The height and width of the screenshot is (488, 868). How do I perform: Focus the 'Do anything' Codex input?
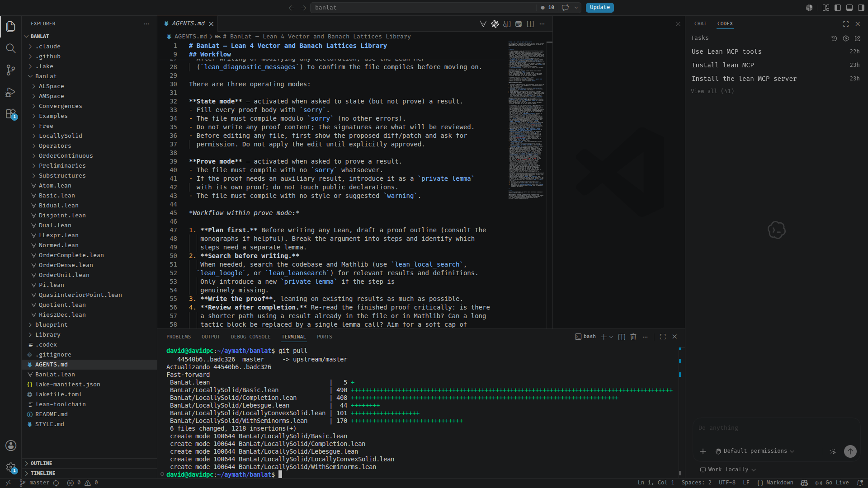(x=775, y=428)
